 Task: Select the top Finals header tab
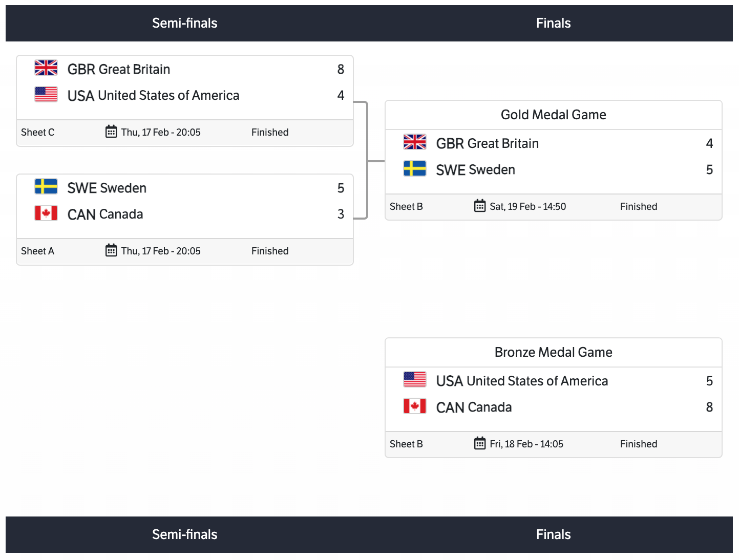(553, 23)
